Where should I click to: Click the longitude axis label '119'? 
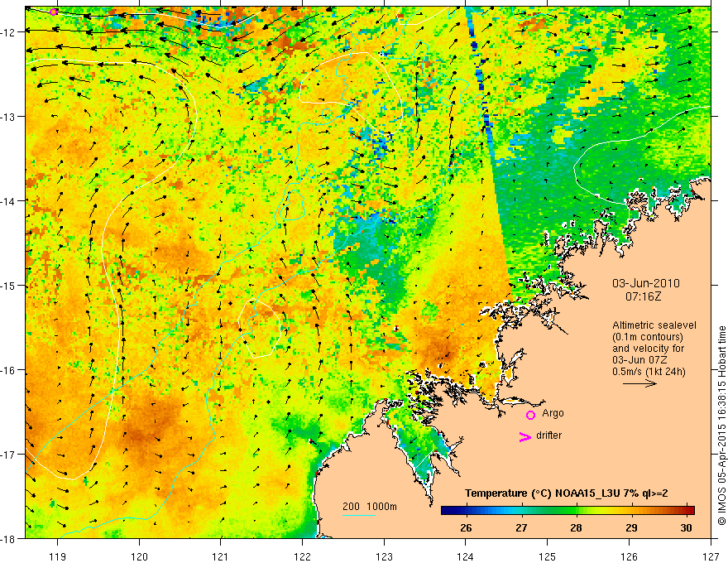[57, 556]
